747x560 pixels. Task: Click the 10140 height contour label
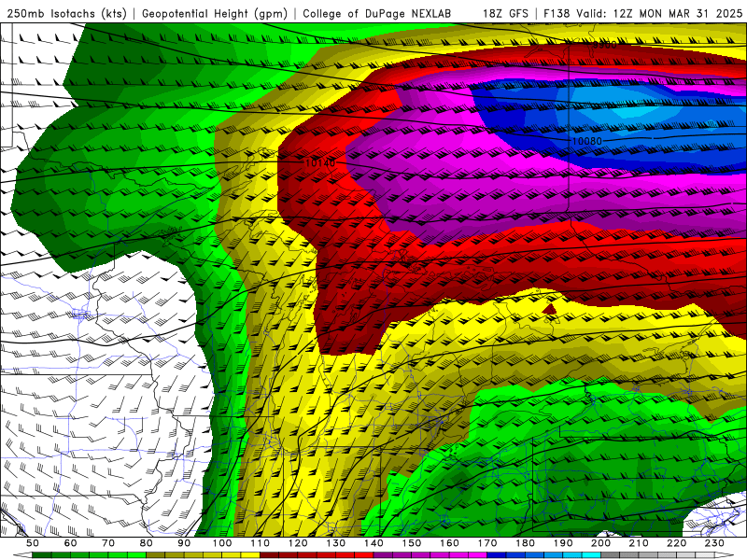(x=320, y=162)
